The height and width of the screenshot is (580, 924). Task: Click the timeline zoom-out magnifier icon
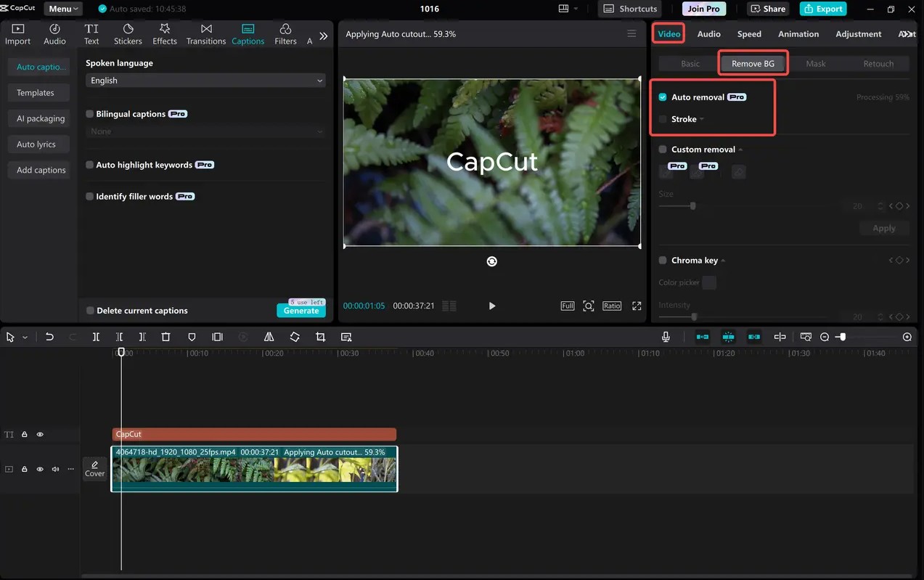[825, 337]
